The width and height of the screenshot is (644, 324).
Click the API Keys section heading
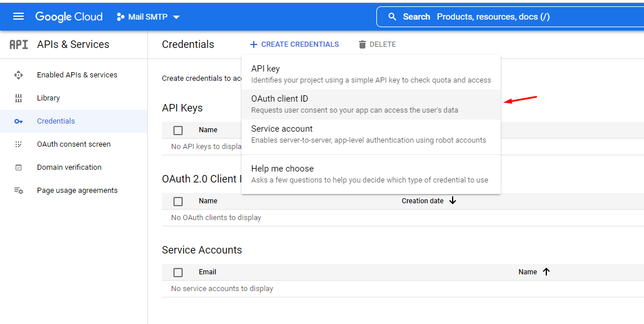pos(182,108)
